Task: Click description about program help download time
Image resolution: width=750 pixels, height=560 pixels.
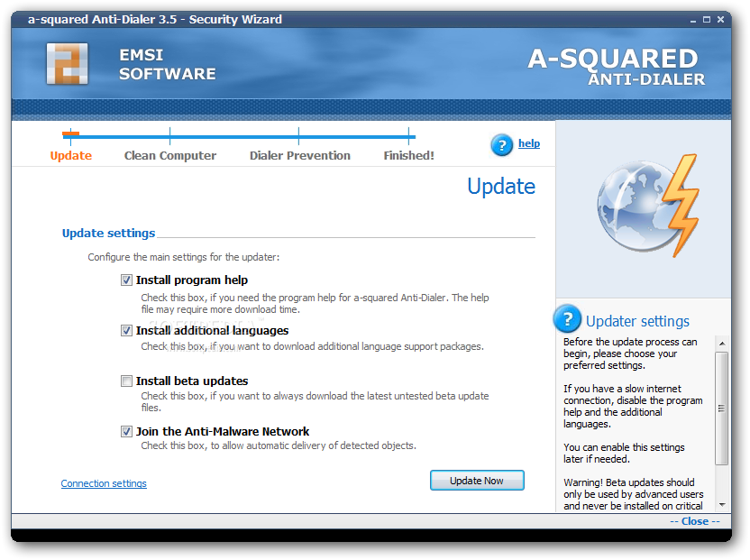Action: click(315, 304)
